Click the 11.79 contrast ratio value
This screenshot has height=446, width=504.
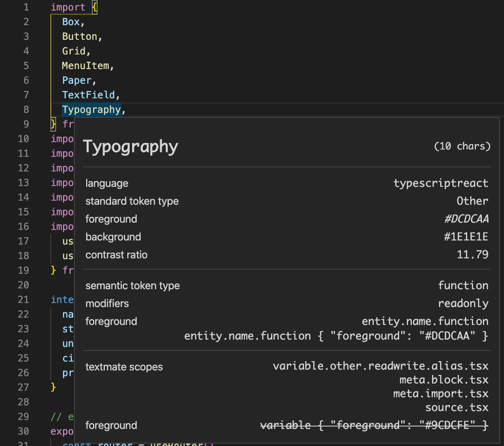tap(472, 255)
